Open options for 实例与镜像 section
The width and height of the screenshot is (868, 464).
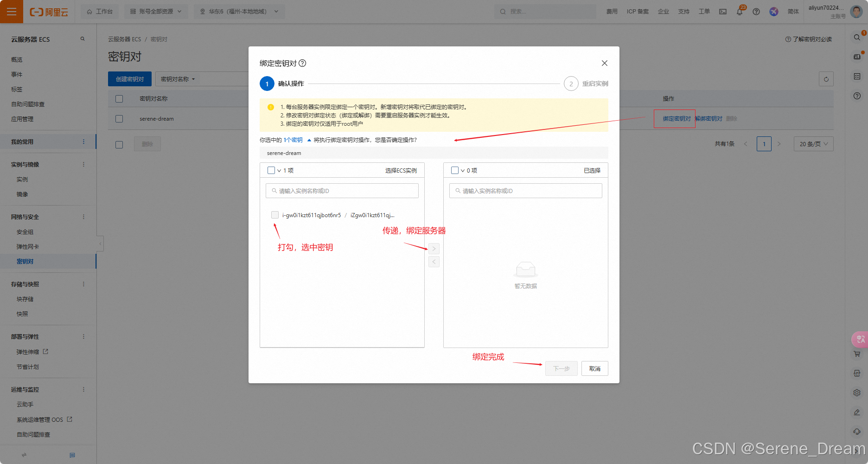(83, 164)
